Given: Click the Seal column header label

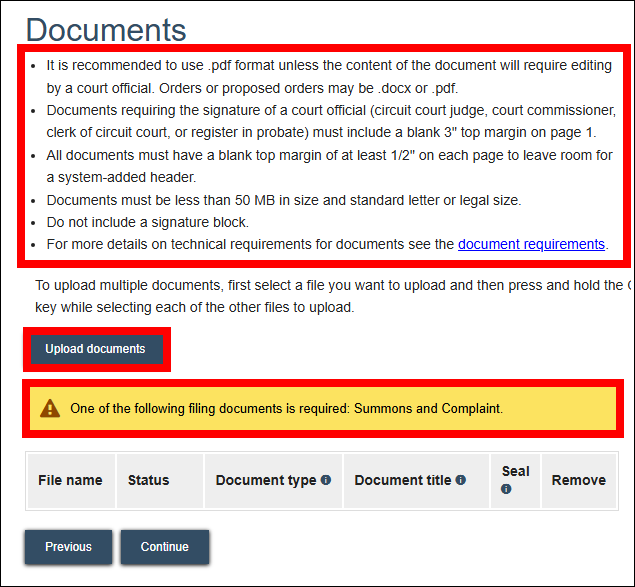Looking at the screenshot, I should click(x=515, y=471).
